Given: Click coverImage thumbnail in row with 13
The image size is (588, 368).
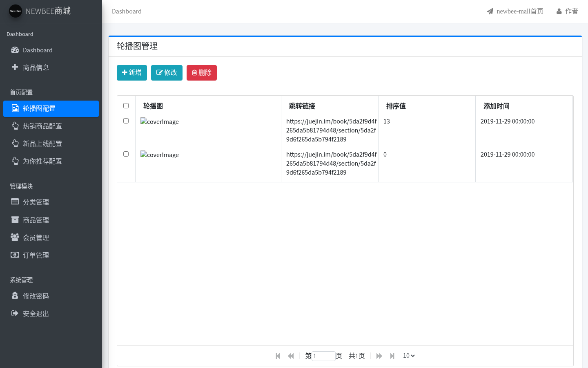Looking at the screenshot, I should (x=160, y=121).
